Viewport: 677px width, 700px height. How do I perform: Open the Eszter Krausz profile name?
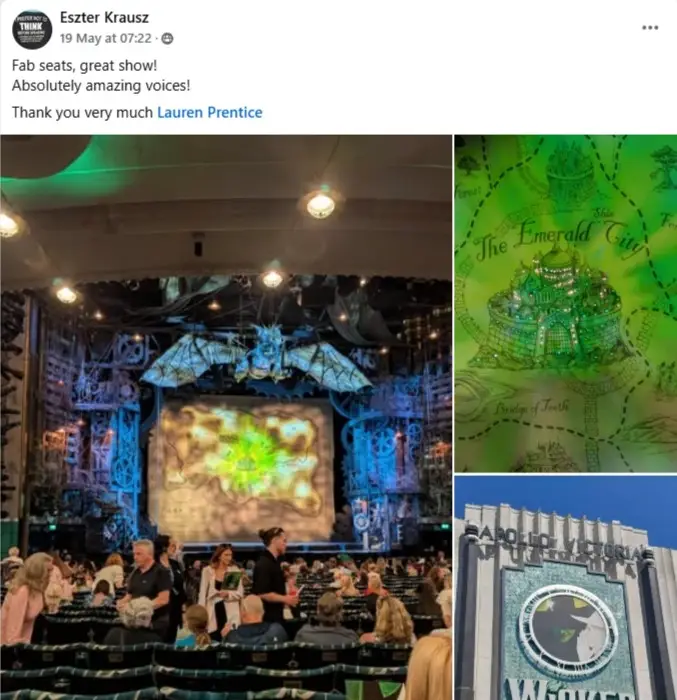tap(104, 17)
